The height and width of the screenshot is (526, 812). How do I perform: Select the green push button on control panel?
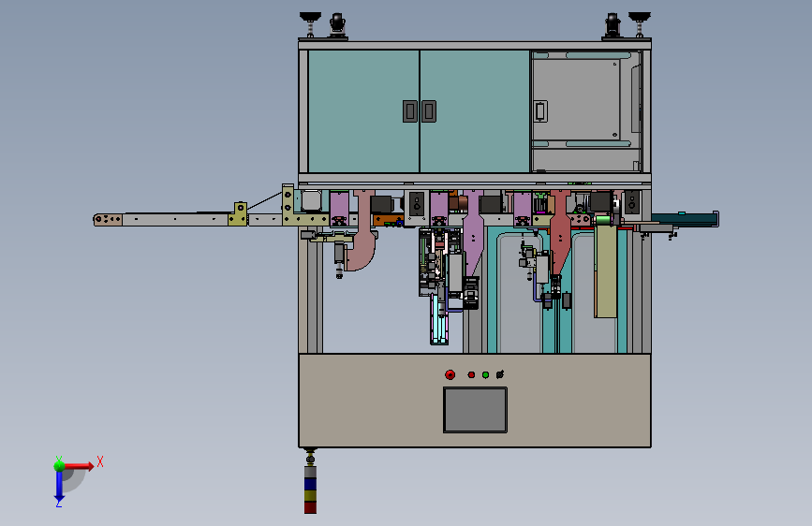tap(485, 374)
